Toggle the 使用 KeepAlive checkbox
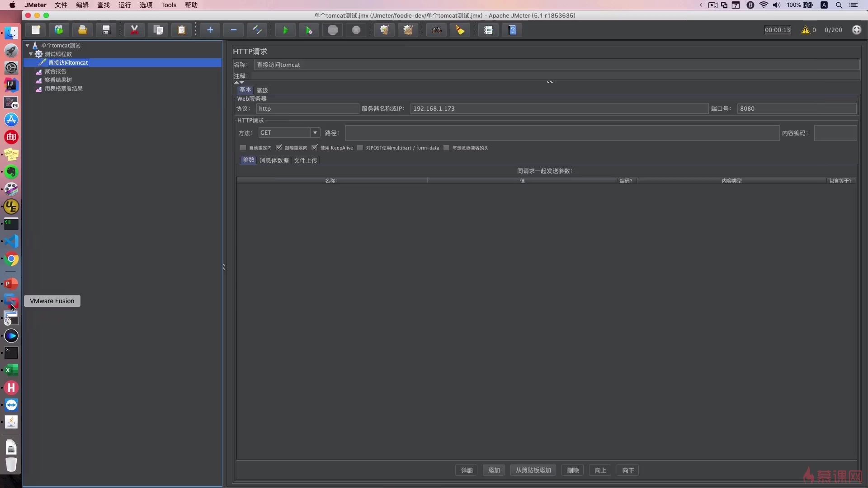This screenshot has width=868, height=488. [x=315, y=148]
